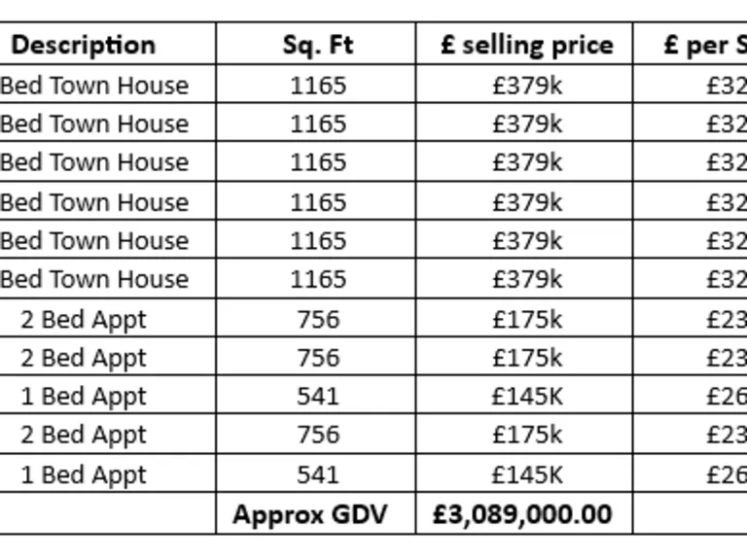Select the last £379k selling price cell
This screenshot has height=560, width=747.
click(526, 280)
